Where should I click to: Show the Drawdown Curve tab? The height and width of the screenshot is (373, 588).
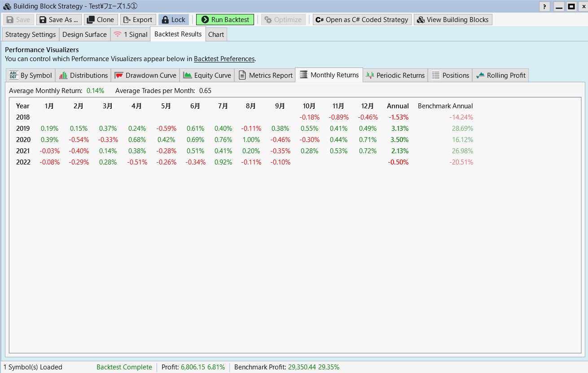pyautogui.click(x=145, y=75)
